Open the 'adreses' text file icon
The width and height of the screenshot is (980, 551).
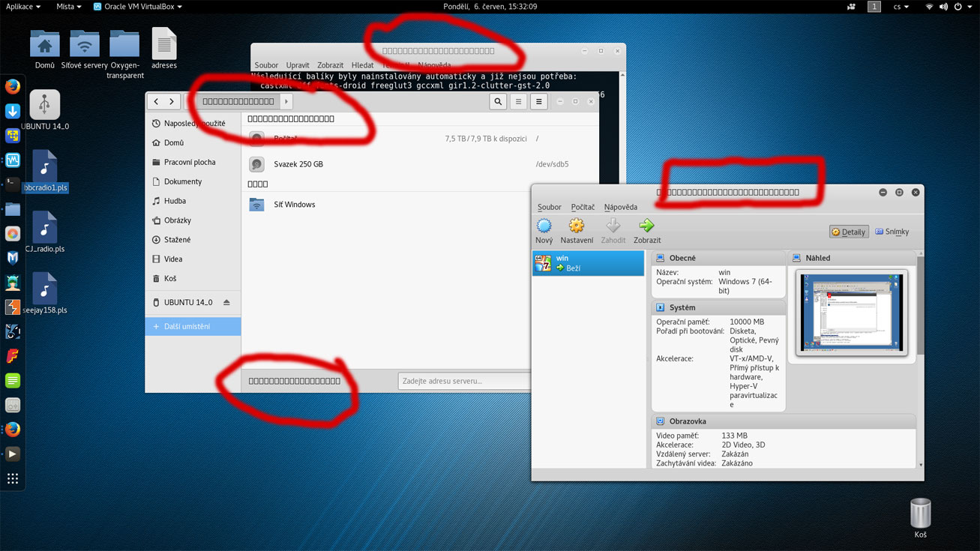point(164,49)
